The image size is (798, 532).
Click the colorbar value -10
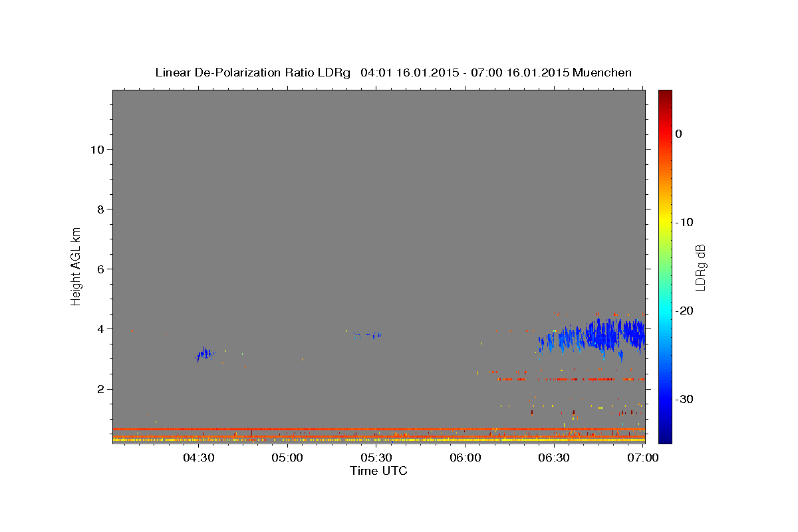(685, 222)
